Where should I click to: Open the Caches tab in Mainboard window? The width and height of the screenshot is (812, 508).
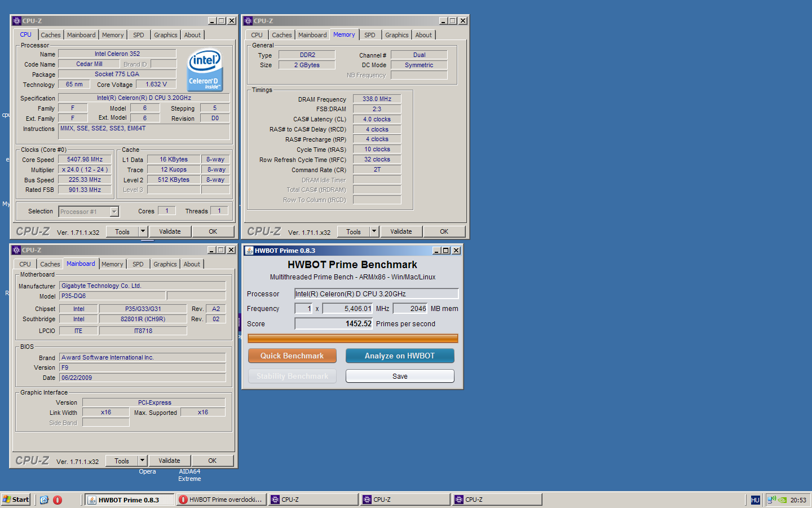pos(50,264)
